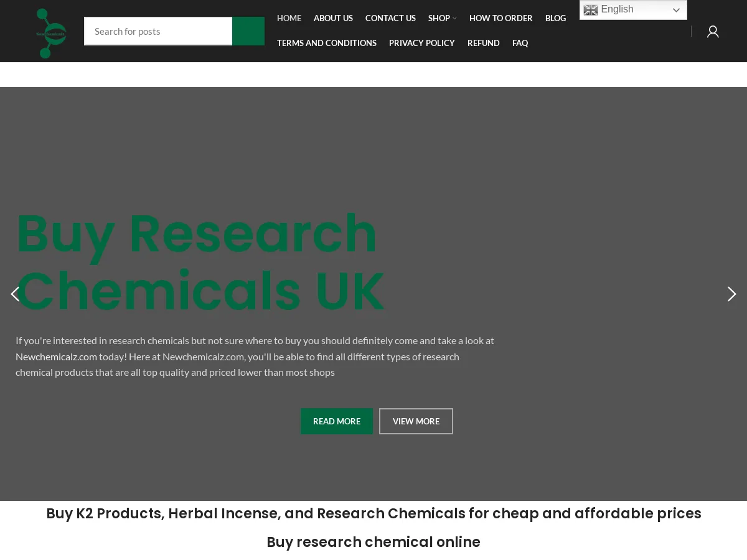Click the search submit button
Screen dimensions: 747x560
coord(248,31)
